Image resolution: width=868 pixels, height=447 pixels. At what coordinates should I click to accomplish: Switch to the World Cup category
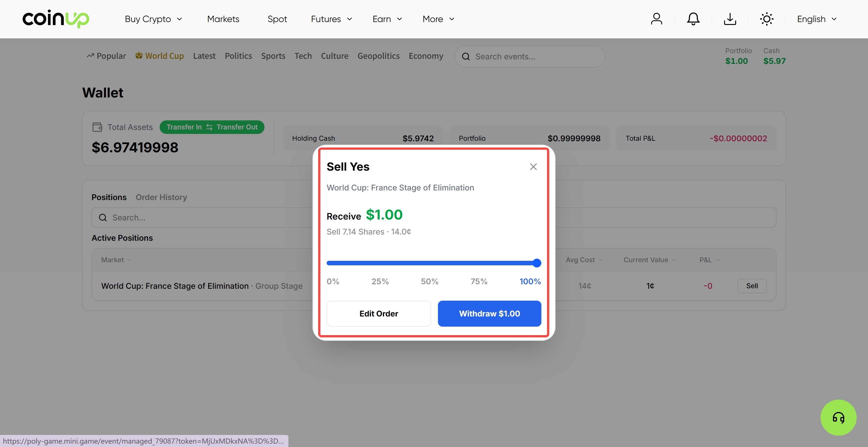[x=159, y=56]
